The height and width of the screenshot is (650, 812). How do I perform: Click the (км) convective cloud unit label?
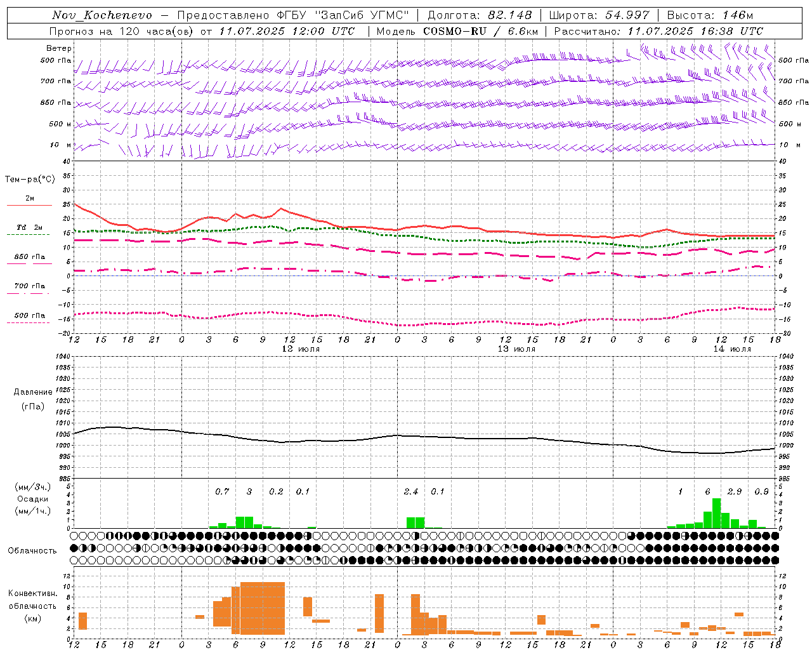32,618
